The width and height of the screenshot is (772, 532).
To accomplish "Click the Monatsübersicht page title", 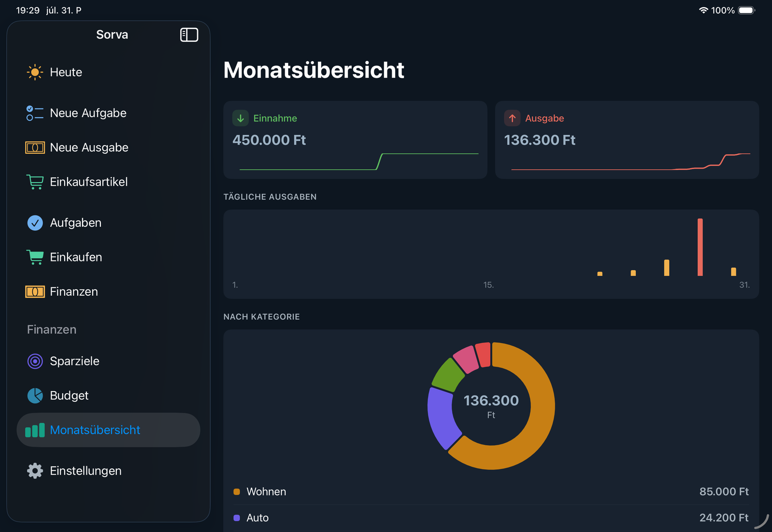I will click(x=314, y=70).
